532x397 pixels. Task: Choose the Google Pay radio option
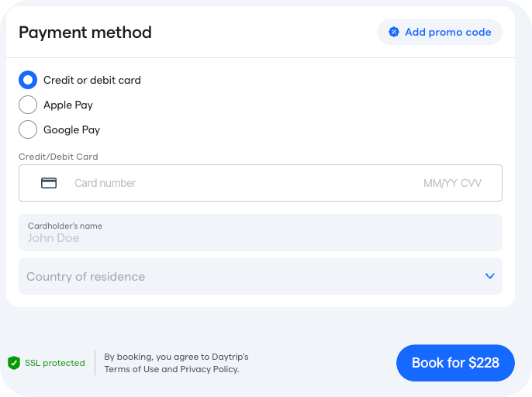(28, 129)
